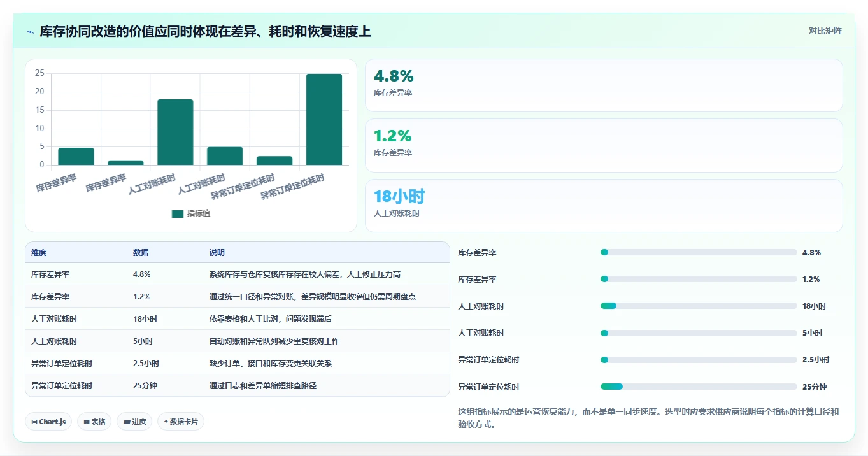This screenshot has height=456, width=868.
Task: Click the progress bar in the 5小时 row
Action: click(699, 333)
